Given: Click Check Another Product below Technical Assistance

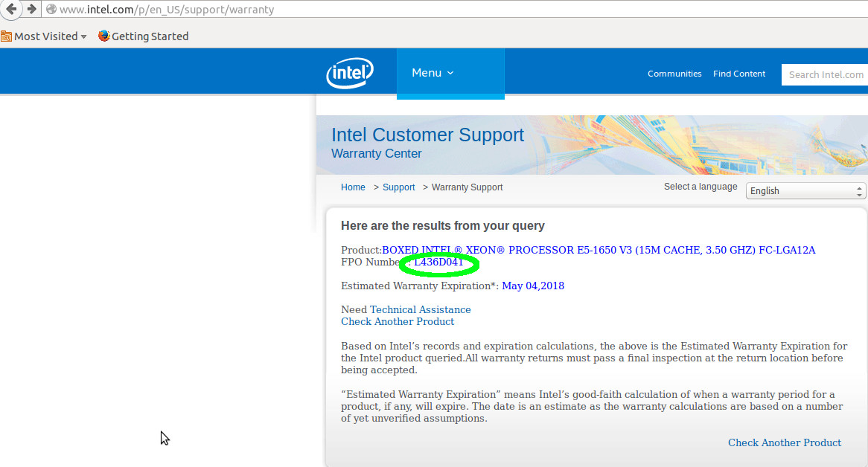Looking at the screenshot, I should click(x=398, y=321).
